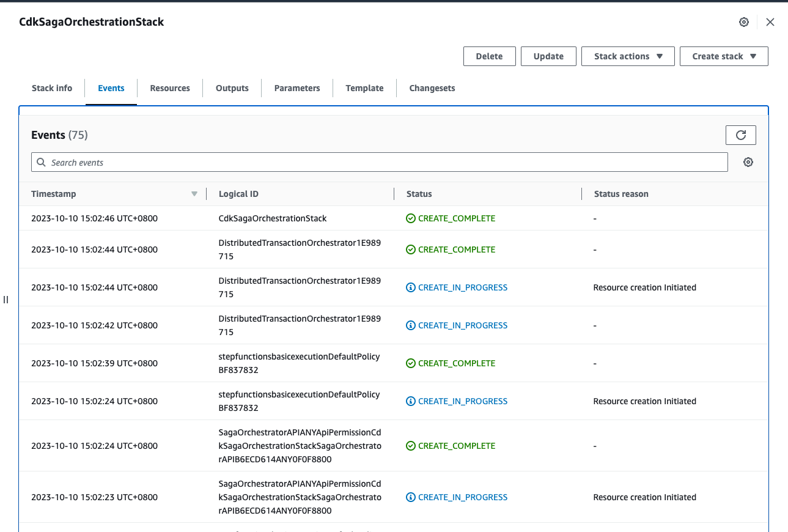
Task: Click CdkSagaOrchestrationStack logical ID cell
Action: [273, 218]
